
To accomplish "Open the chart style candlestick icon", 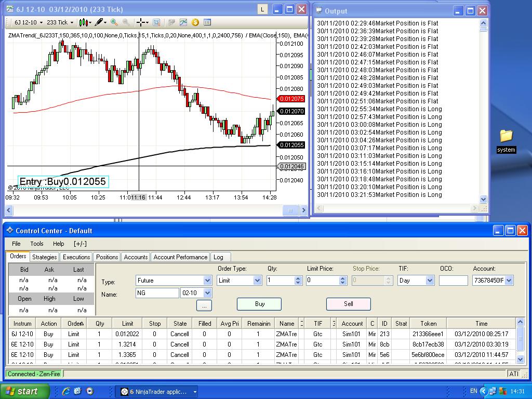I will 83,22.
